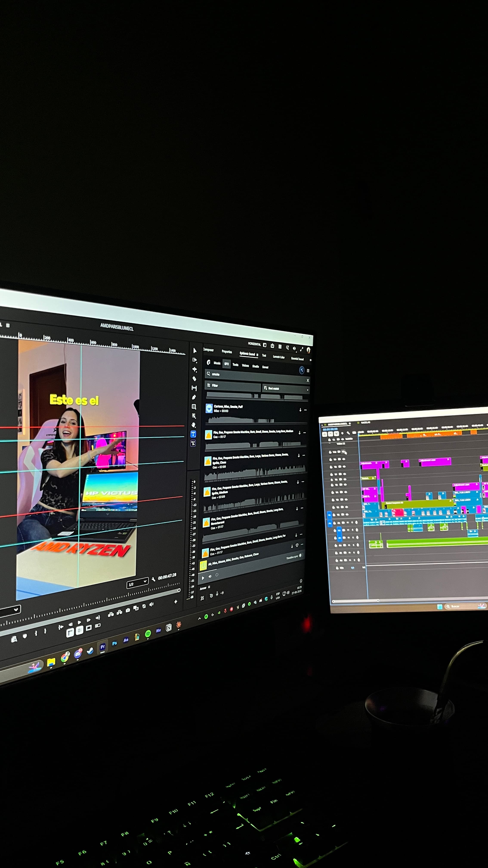Open the playback resolution 1/2 dropdown

(x=137, y=584)
